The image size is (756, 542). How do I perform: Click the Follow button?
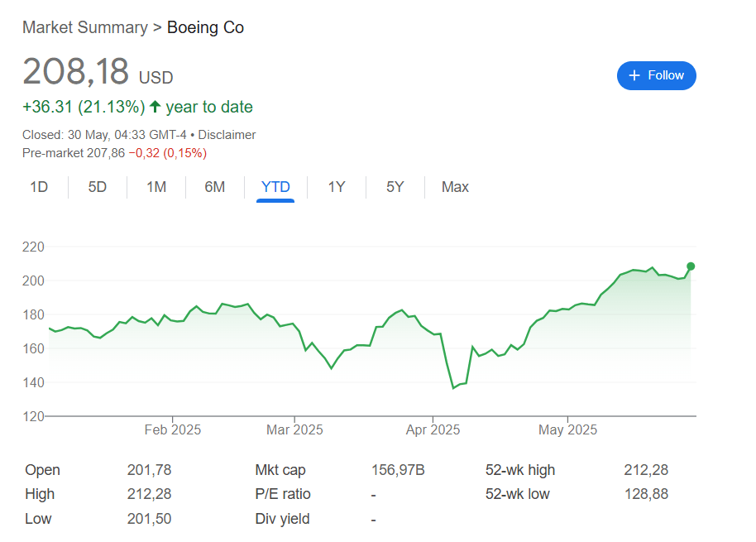coord(656,75)
